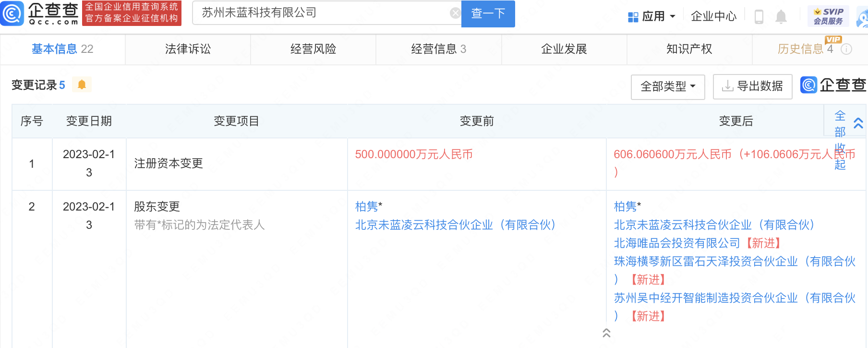Switch to the 知识产权 tab
868x348 pixels.
tap(689, 49)
